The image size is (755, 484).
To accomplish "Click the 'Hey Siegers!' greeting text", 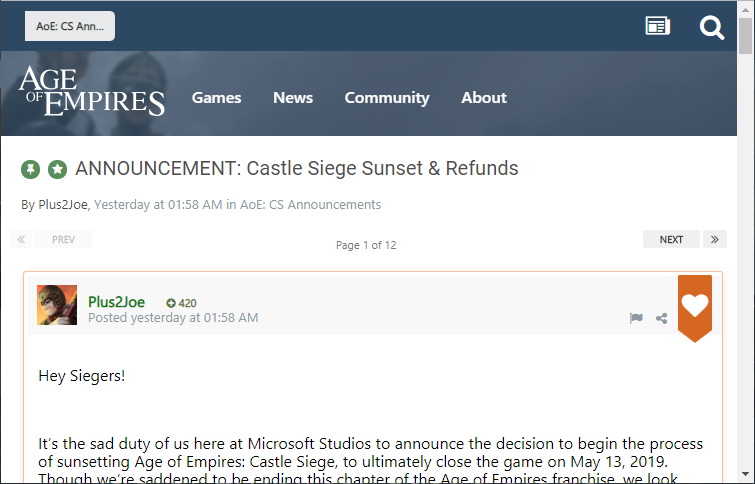I will click(x=82, y=376).
